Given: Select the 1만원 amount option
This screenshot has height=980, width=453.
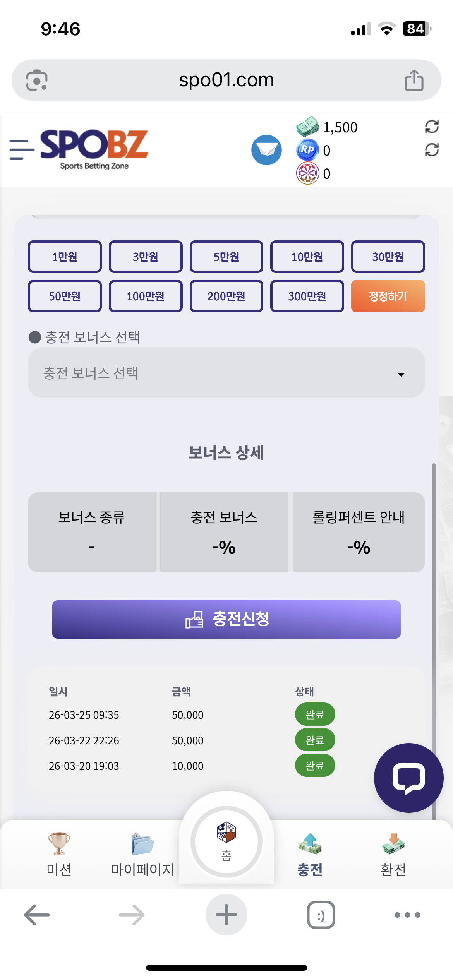Looking at the screenshot, I should click(65, 257).
